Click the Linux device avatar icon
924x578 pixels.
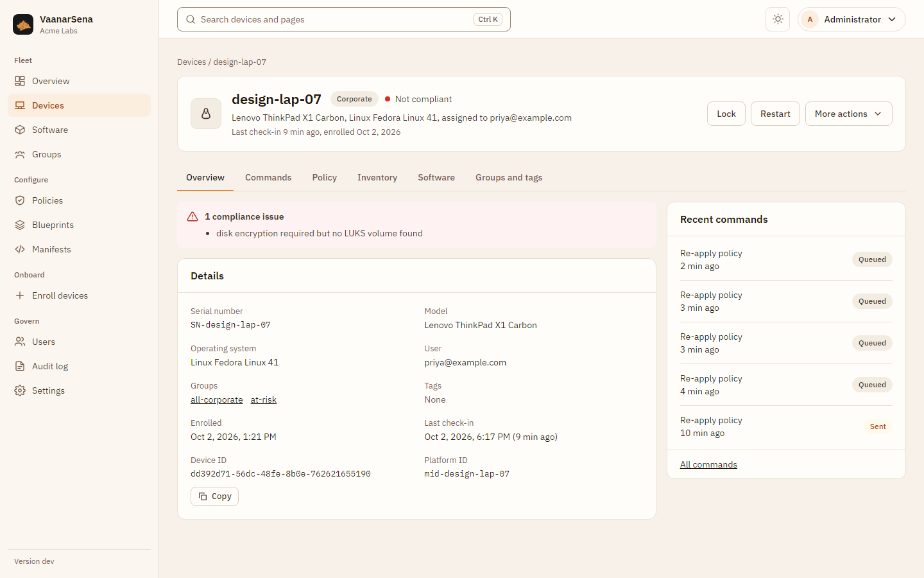click(206, 114)
